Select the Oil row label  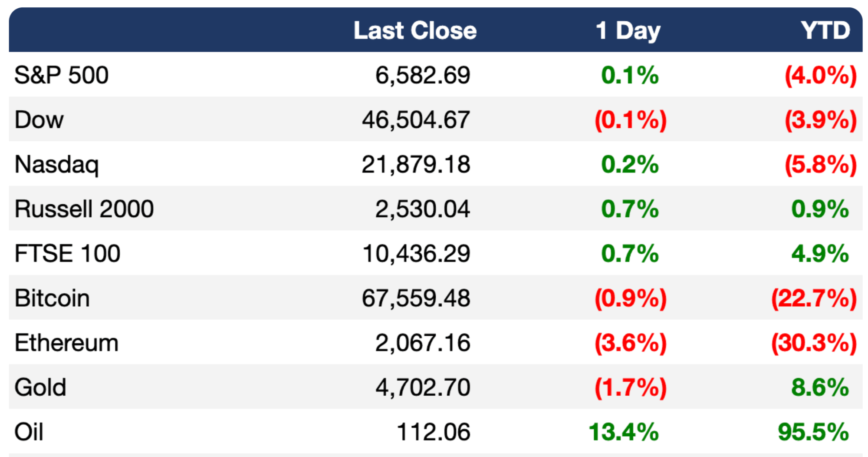point(29,432)
